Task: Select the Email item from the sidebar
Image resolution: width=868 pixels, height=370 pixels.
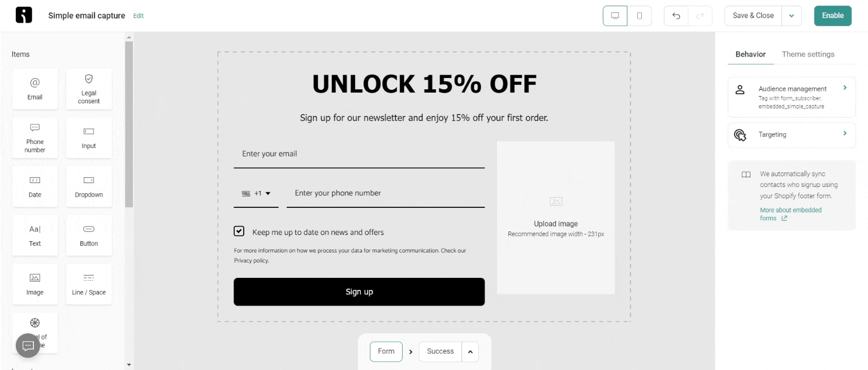Action: coord(35,89)
